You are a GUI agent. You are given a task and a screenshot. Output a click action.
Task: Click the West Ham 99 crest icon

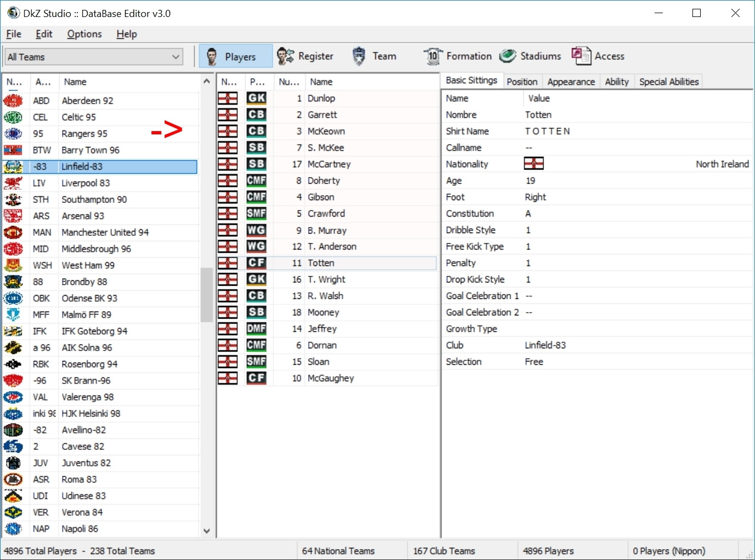point(13,265)
